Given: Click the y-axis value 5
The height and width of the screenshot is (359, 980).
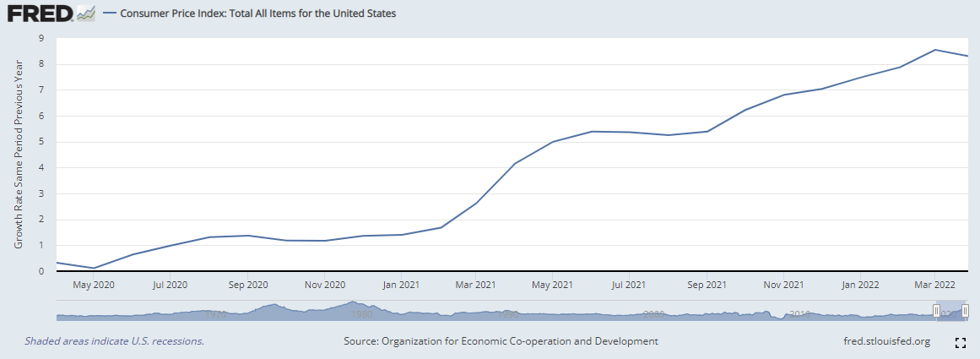Looking at the screenshot, I should [x=41, y=142].
